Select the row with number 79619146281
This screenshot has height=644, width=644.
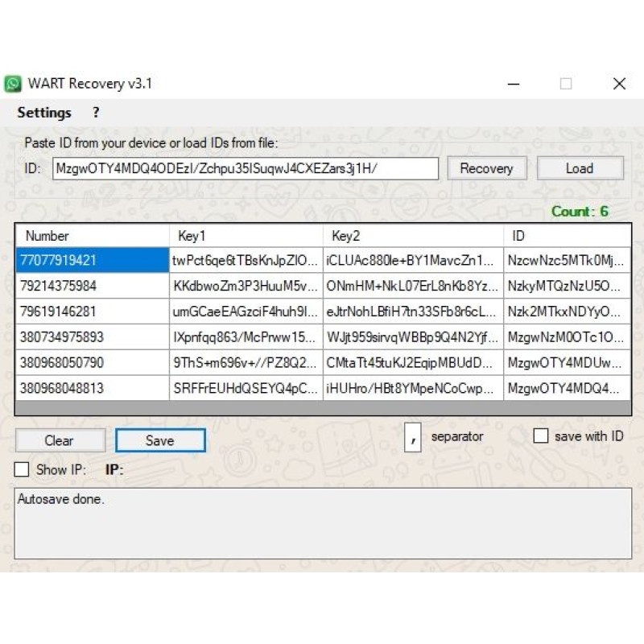coord(93,312)
